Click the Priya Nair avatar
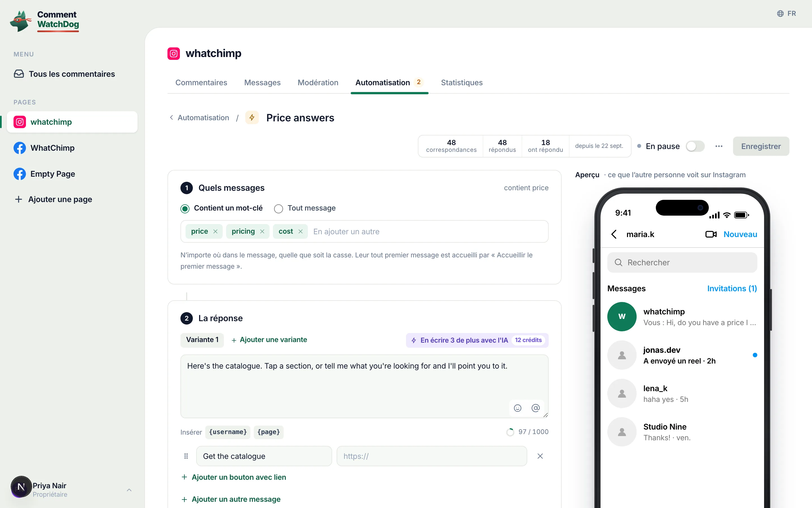The image size is (812, 508). coord(21,487)
